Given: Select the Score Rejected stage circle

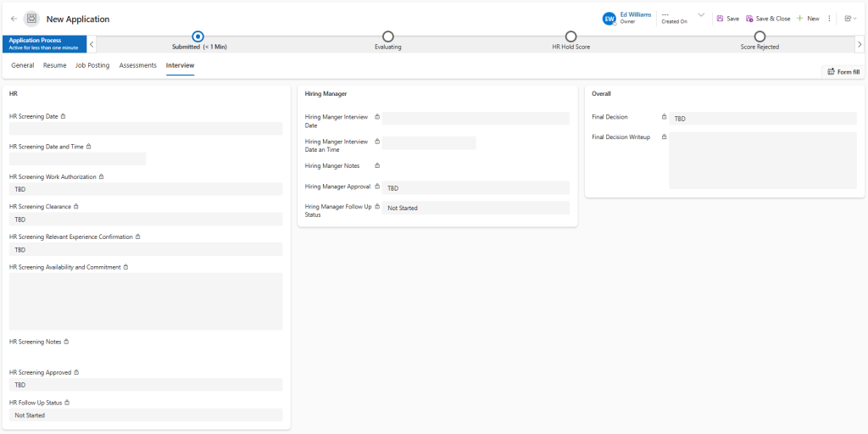Looking at the screenshot, I should coord(759,36).
